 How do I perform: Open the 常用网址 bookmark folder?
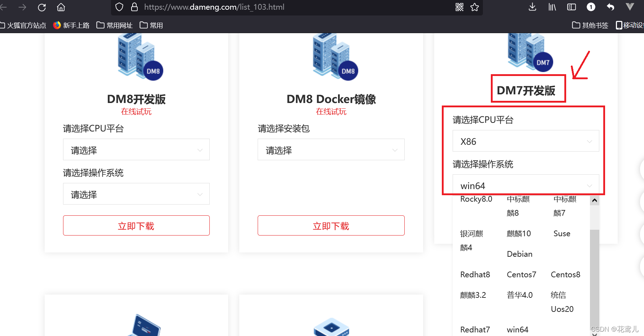[115, 25]
